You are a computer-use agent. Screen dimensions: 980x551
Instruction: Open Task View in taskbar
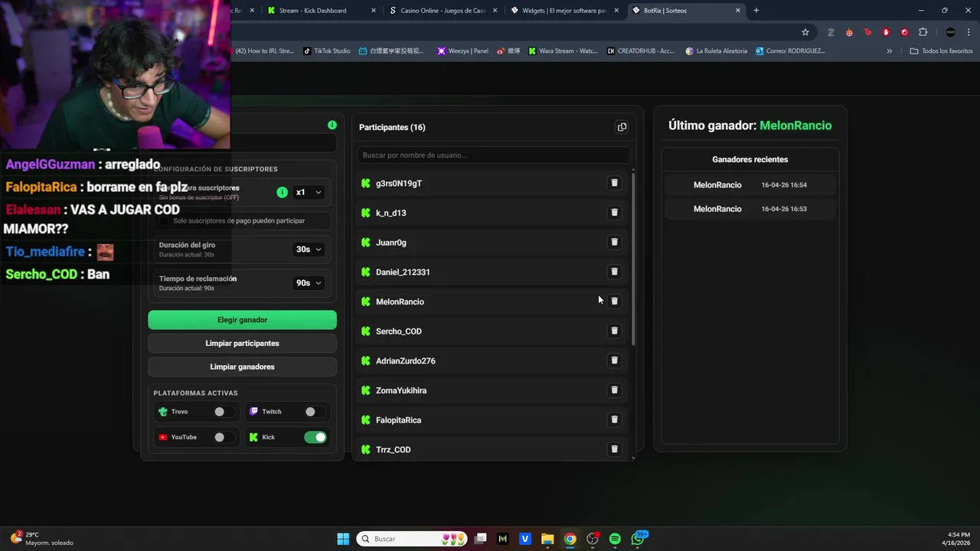(480, 539)
